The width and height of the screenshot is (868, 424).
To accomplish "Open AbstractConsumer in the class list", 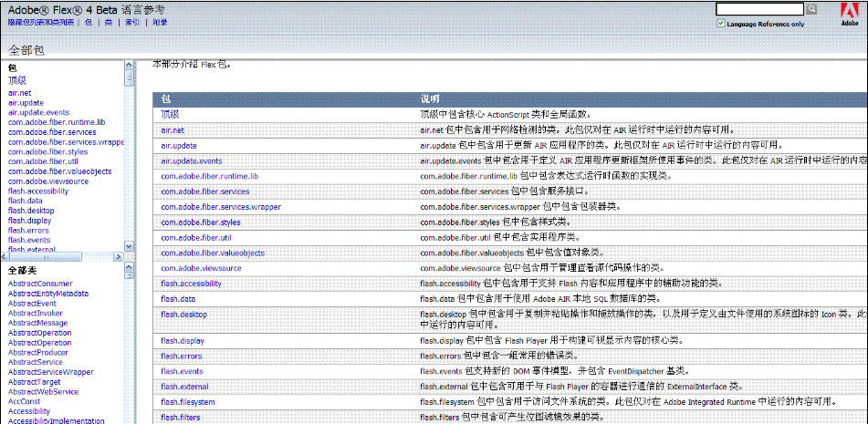I will click(x=40, y=284).
